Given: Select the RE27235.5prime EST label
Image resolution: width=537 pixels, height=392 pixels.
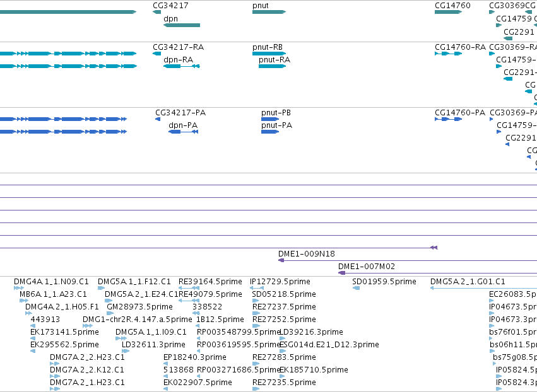Looking at the screenshot, I should [284, 383].
